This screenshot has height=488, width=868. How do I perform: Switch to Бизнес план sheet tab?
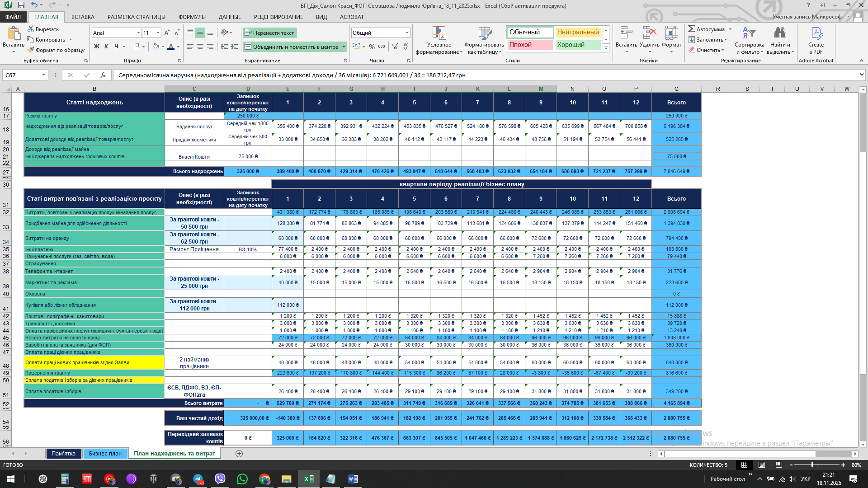tap(105, 454)
